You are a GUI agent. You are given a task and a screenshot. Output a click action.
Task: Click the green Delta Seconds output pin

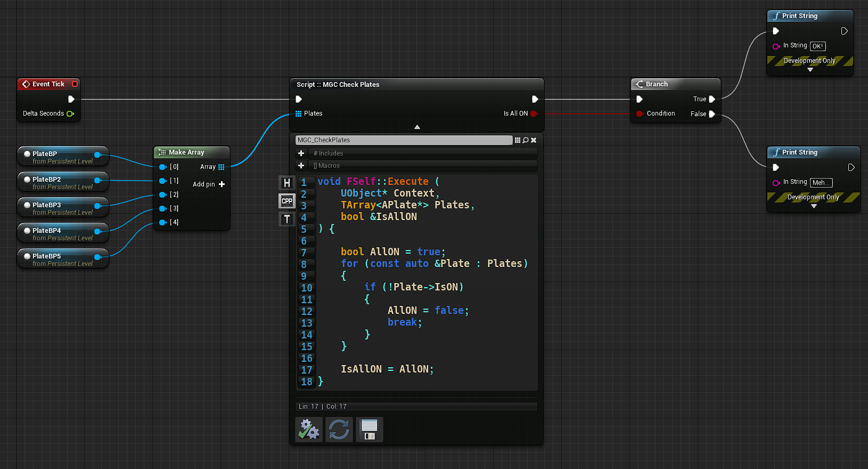pos(70,114)
